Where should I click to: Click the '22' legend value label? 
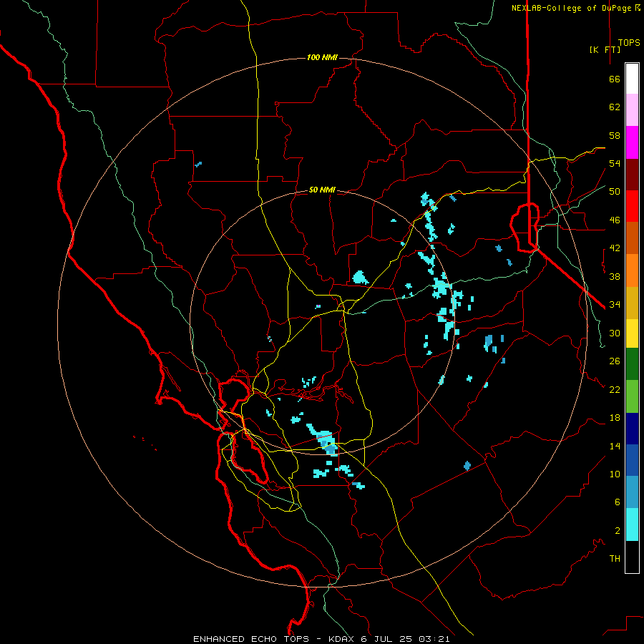pyautogui.click(x=615, y=389)
